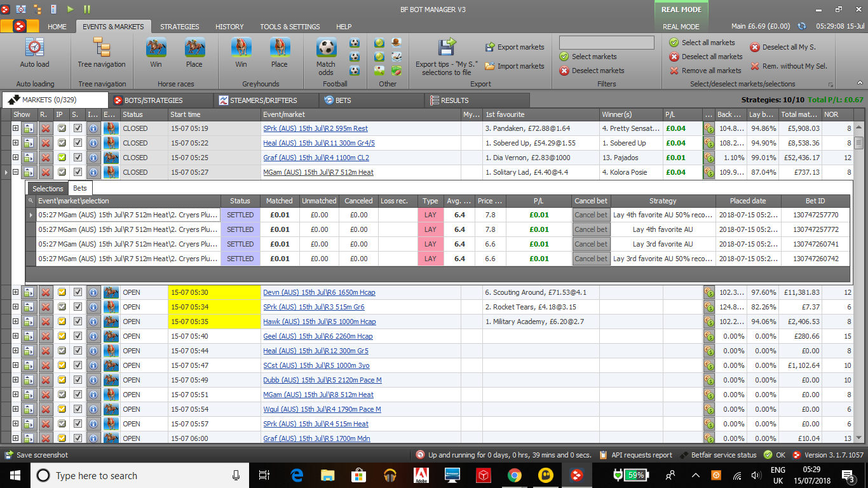Load Horse races Place markets
This screenshot has width=868, height=488.
(x=194, y=48)
